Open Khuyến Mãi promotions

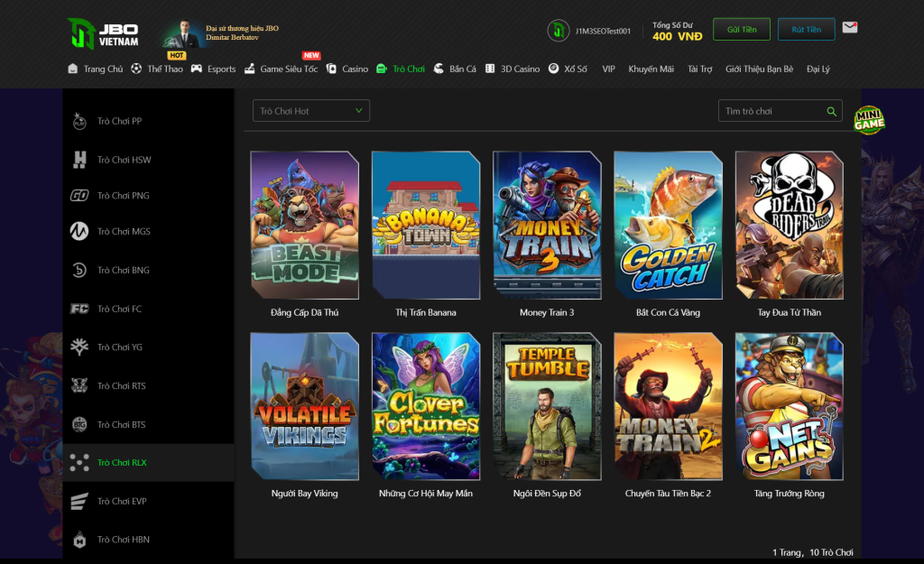click(651, 69)
